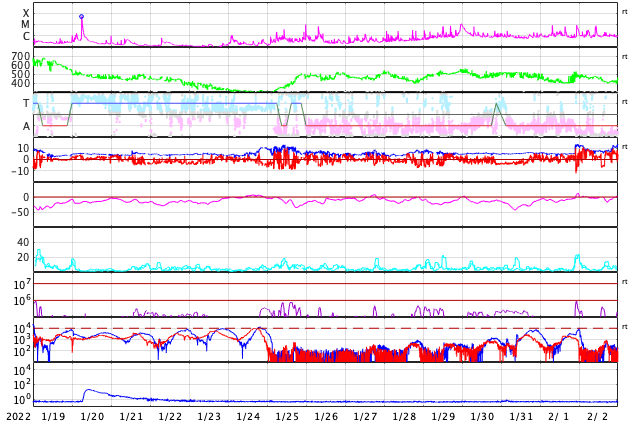This screenshot has height=424, width=634.
Task: Click the -10 y-axis tick label
Action: click(20, 171)
